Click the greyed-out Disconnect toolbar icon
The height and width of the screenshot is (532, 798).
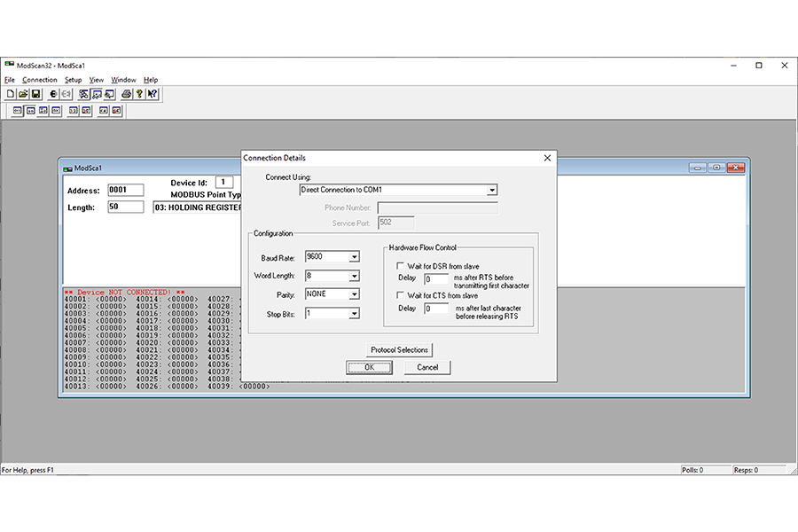(66, 94)
